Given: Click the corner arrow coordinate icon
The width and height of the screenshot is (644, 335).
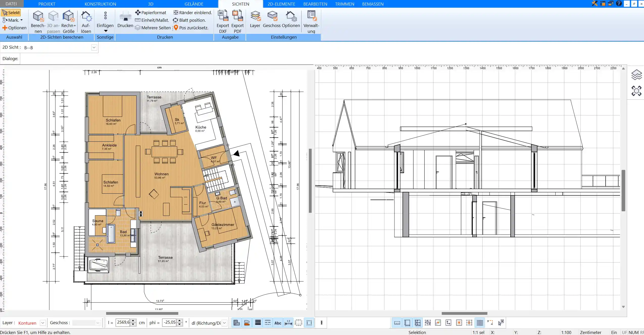Looking at the screenshot, I should (x=448, y=323).
